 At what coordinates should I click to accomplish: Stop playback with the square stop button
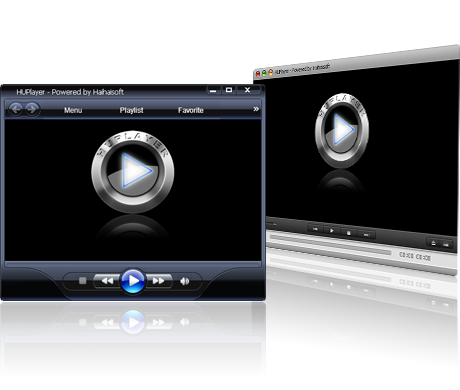(x=82, y=281)
